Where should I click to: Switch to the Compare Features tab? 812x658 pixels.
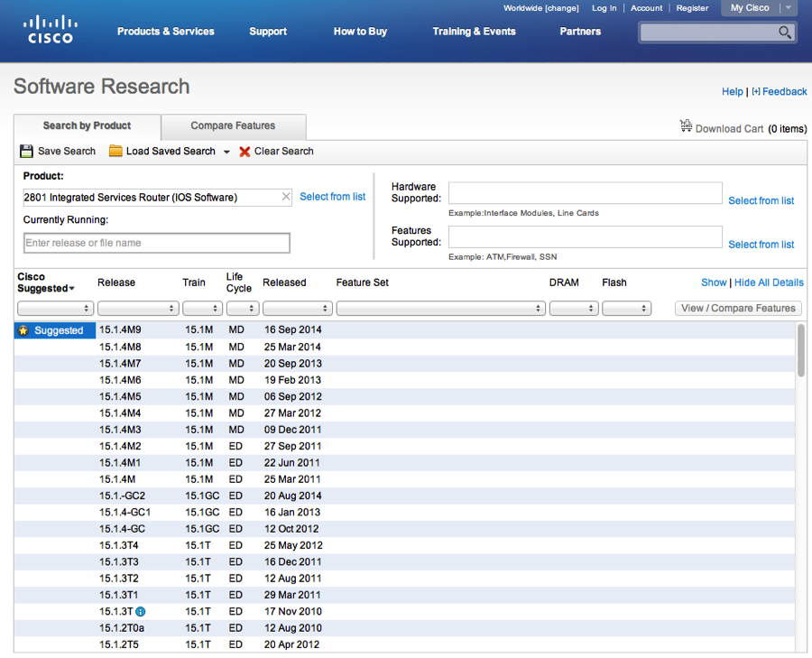(x=233, y=125)
